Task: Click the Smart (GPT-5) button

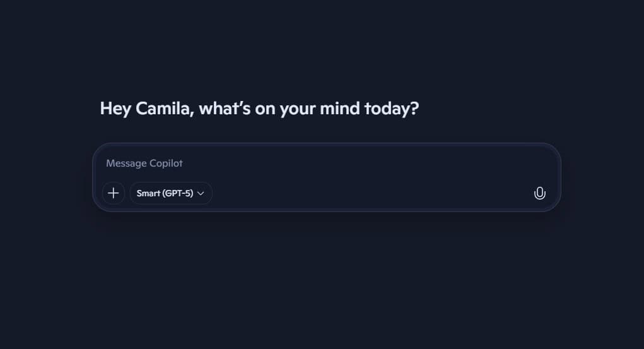Action: tap(171, 193)
